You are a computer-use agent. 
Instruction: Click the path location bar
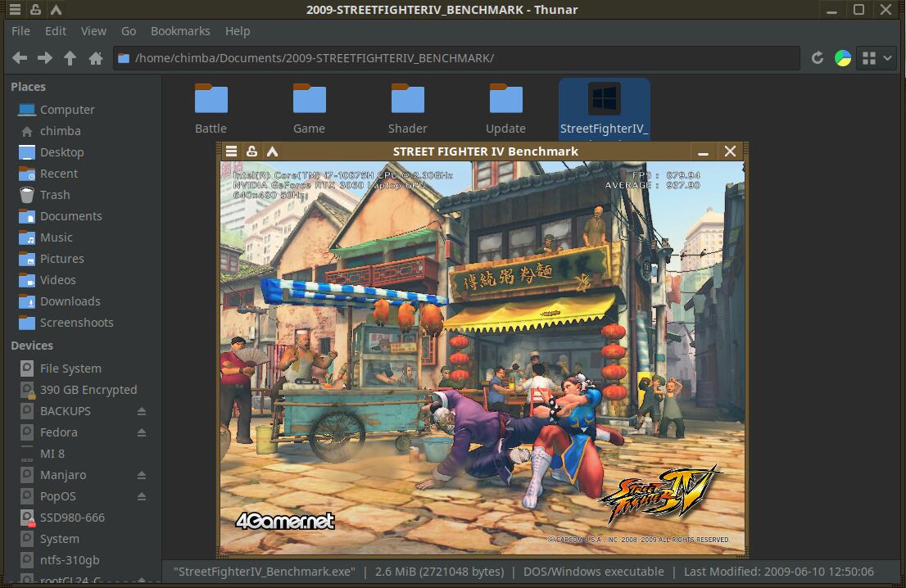[x=459, y=58]
